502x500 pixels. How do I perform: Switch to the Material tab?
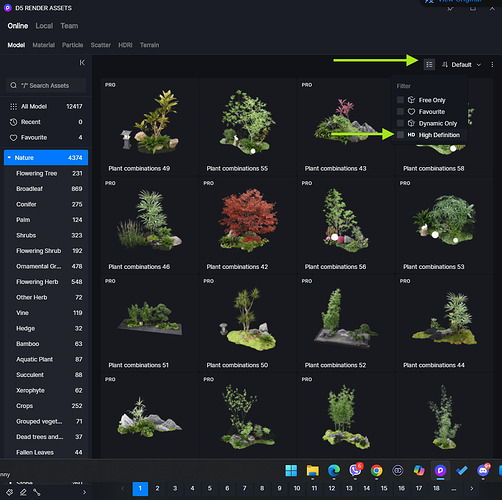pos(44,45)
